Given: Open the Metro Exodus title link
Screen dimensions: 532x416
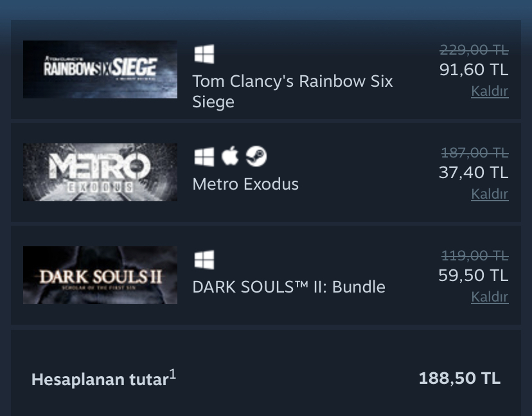Looking at the screenshot, I should tap(245, 184).
